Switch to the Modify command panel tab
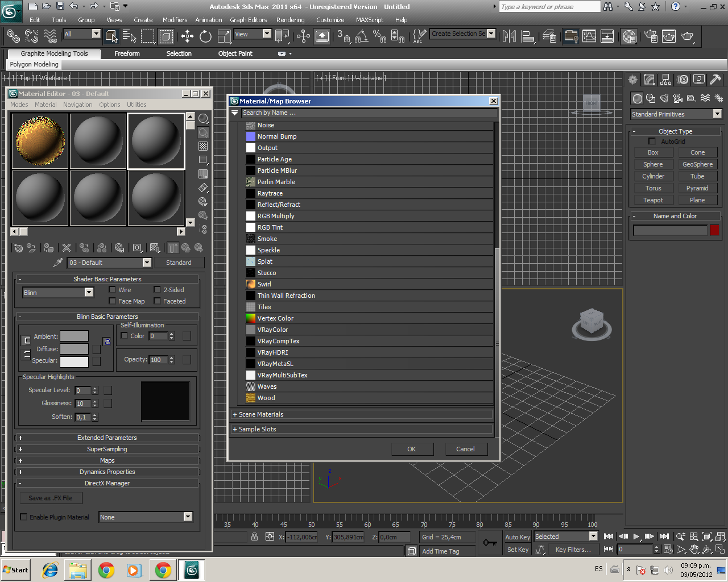 (649, 80)
